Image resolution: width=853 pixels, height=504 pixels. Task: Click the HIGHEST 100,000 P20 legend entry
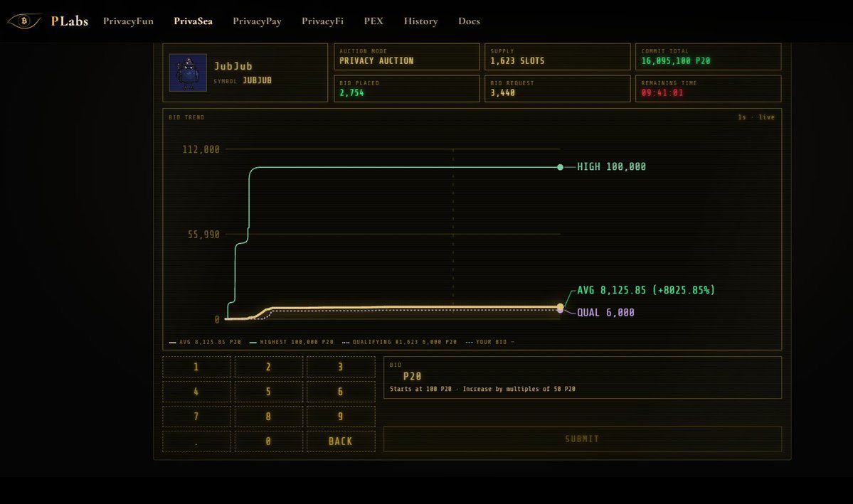[x=291, y=342]
